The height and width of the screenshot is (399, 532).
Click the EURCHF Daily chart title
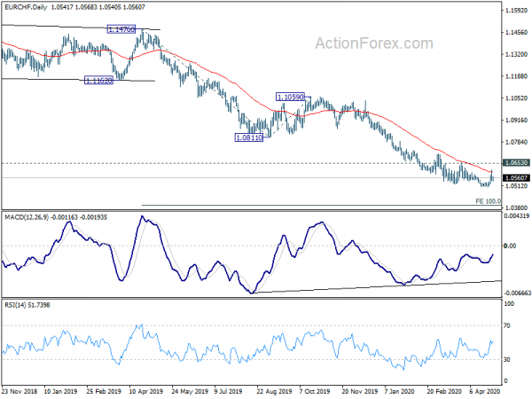click(x=26, y=7)
